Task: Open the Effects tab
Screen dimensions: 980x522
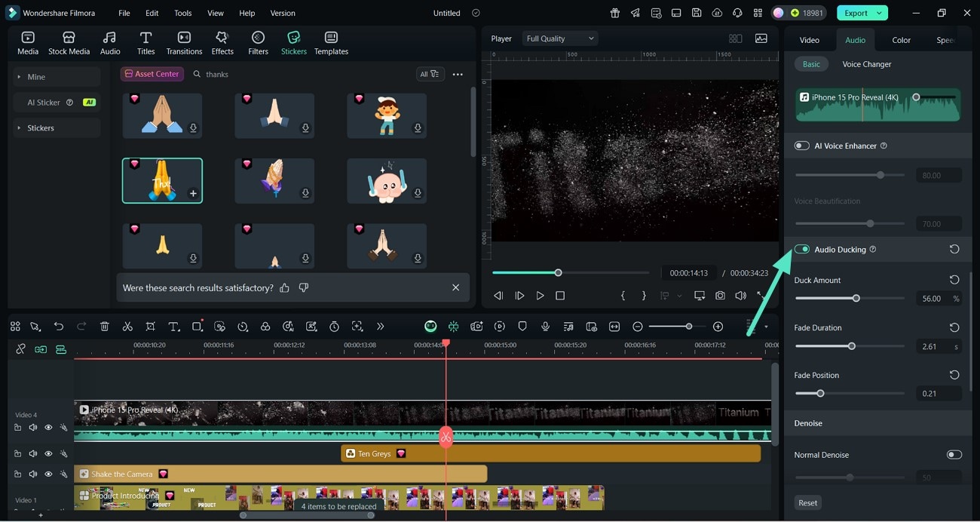Action: (222, 43)
